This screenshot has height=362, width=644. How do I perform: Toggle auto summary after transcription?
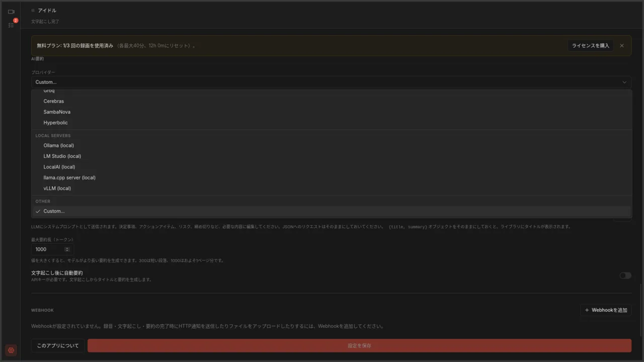625,276
